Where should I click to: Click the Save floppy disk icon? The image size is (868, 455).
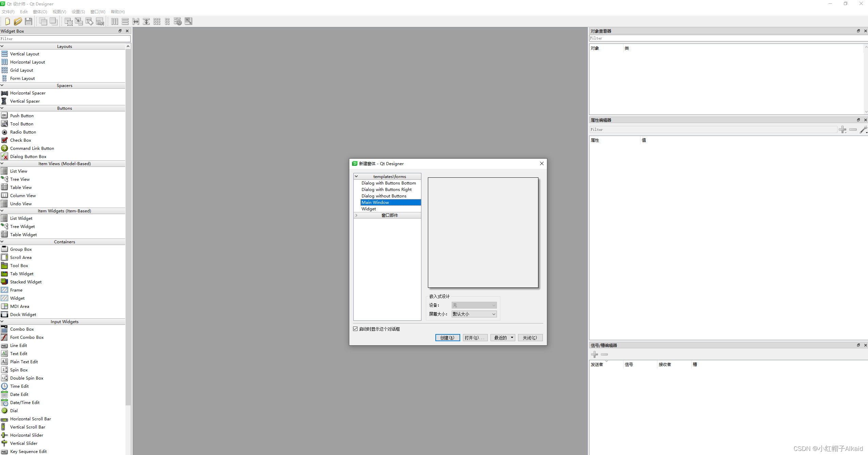29,21
